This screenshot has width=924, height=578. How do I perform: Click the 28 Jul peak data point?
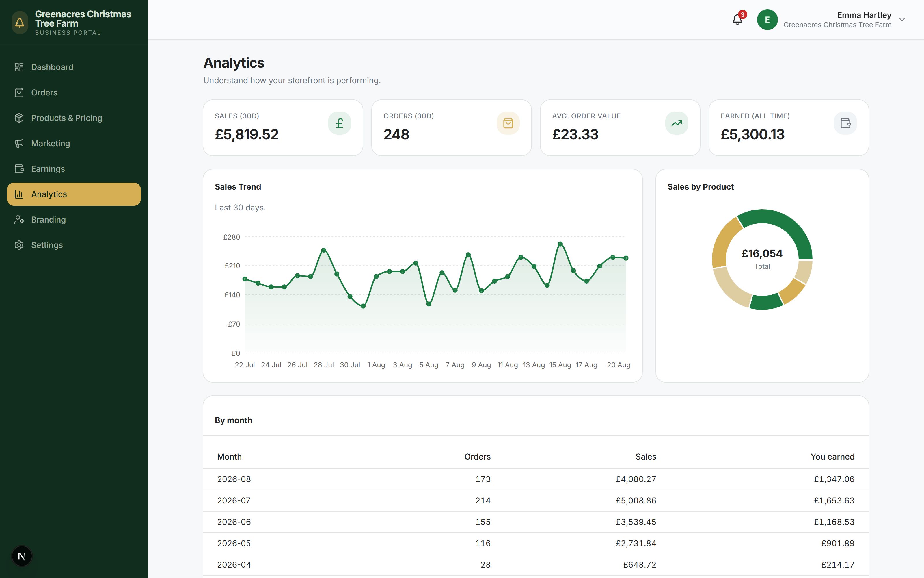(324, 250)
